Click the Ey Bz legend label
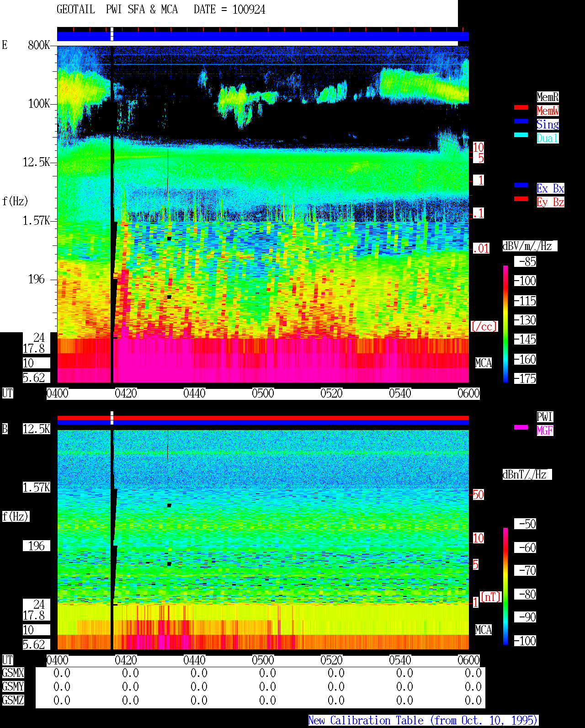 click(x=550, y=202)
